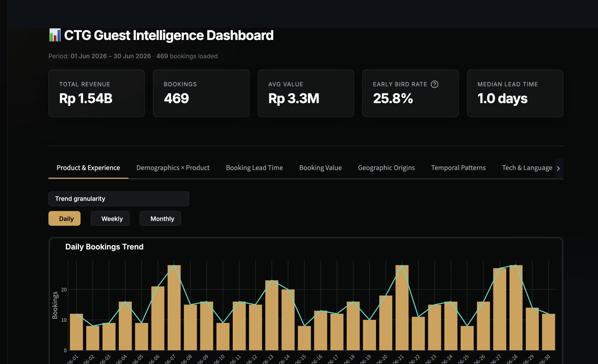Switch to the Booking Value tab
598x364 pixels.
[x=320, y=168]
